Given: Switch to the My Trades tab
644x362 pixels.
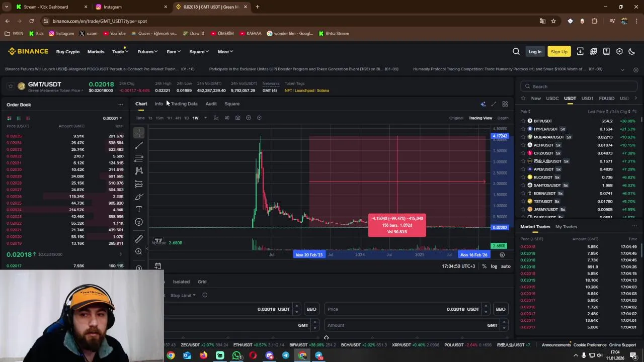Looking at the screenshot, I should click(566, 227).
